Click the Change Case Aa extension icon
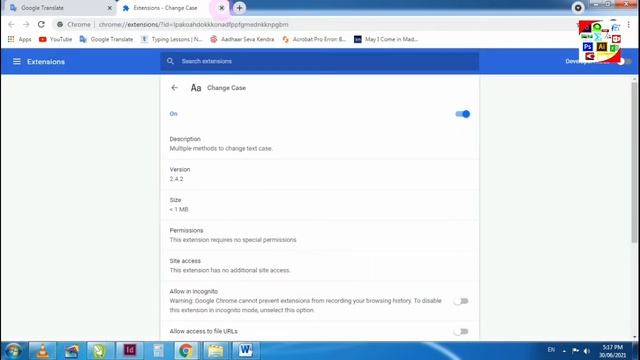This screenshot has height=360, width=640. (196, 88)
